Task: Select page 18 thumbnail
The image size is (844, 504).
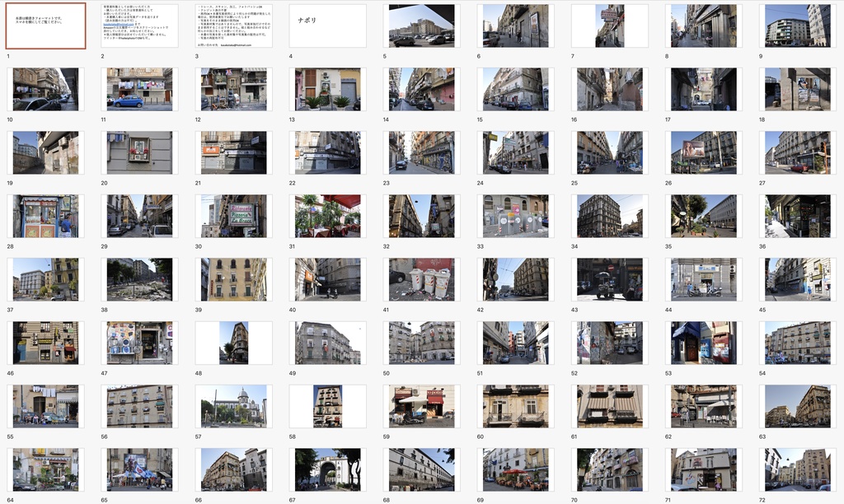Action: (798, 89)
